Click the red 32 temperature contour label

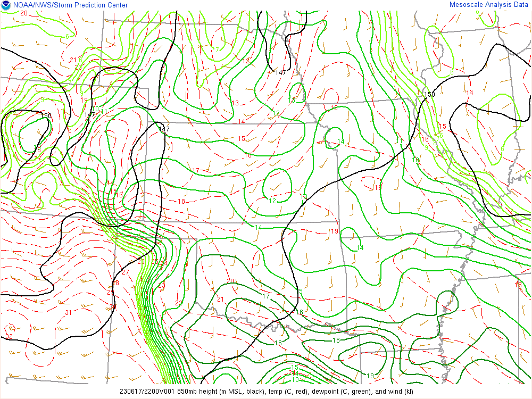tap(9, 337)
